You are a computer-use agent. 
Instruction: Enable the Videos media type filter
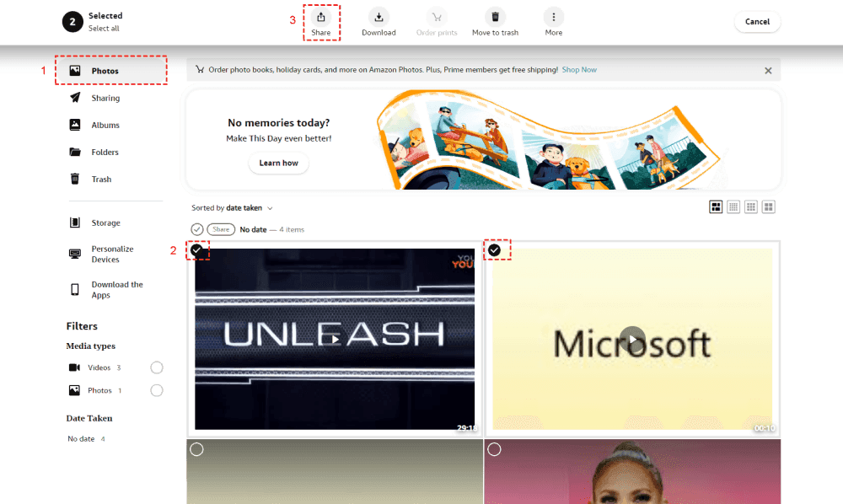pos(157,367)
